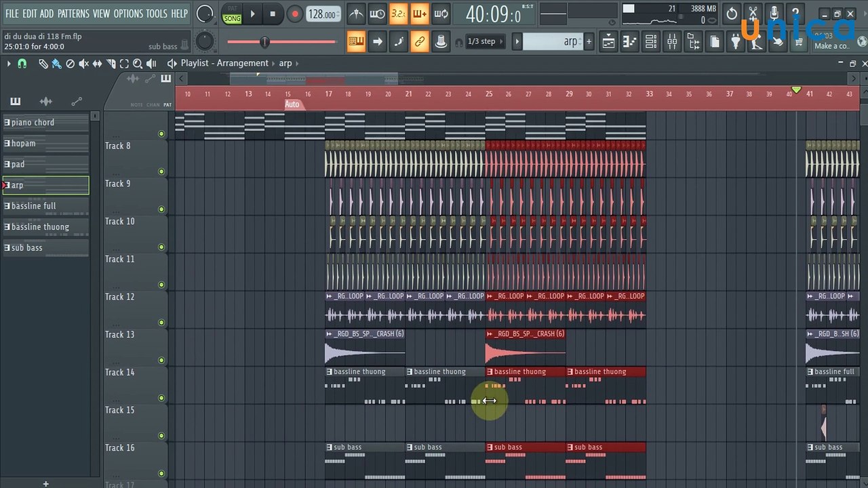Select the Slip tool in Playlist toolbar
868x488 pixels.
point(97,64)
